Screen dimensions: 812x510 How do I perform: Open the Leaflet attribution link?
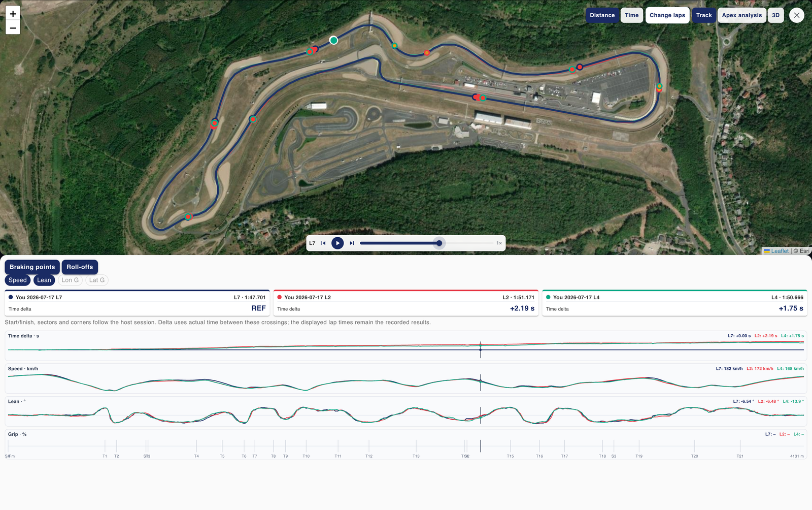point(780,251)
